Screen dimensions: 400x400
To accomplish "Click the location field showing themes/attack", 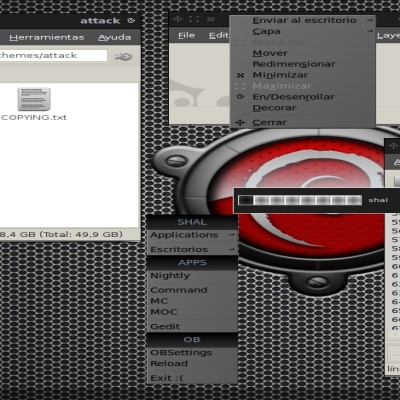I will point(53,55).
